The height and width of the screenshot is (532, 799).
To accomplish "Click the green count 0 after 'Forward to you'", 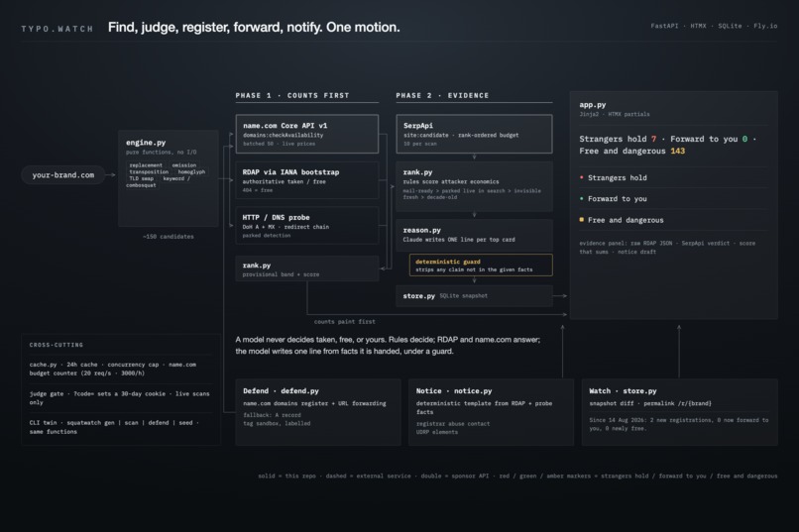I will click(x=744, y=139).
